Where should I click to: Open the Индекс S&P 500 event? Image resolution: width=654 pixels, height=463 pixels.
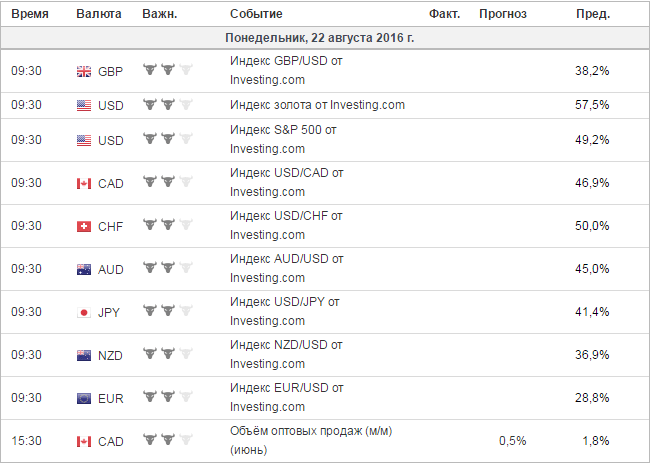click(x=283, y=139)
